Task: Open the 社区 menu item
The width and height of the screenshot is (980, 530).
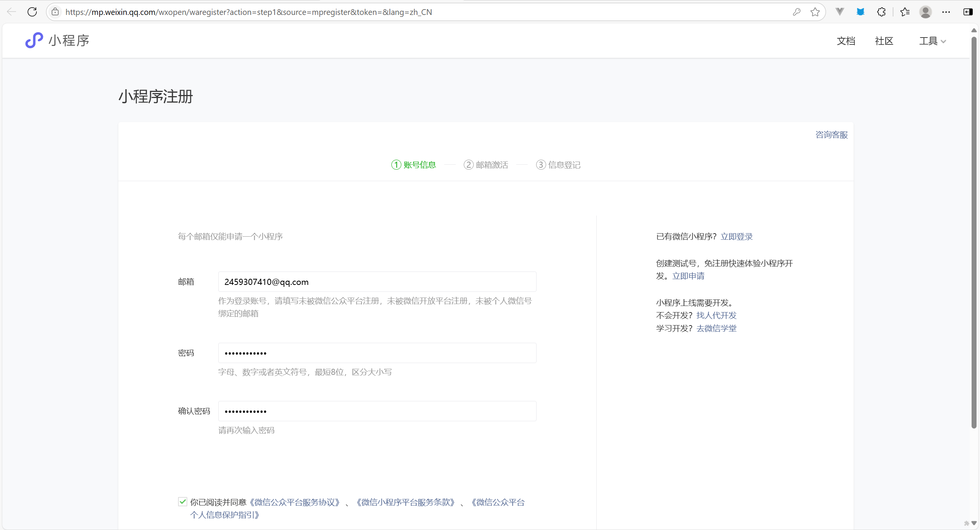Action: pos(884,41)
